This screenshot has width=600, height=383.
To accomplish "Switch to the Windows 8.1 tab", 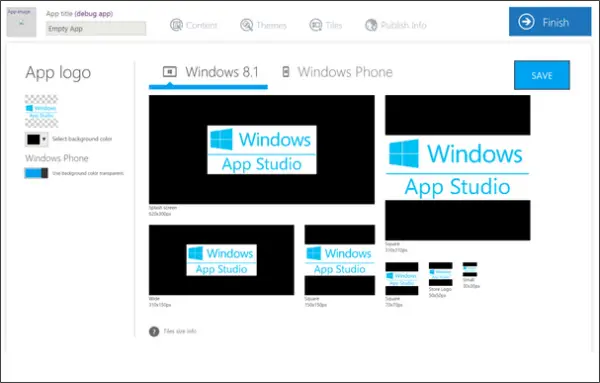I will point(209,73).
